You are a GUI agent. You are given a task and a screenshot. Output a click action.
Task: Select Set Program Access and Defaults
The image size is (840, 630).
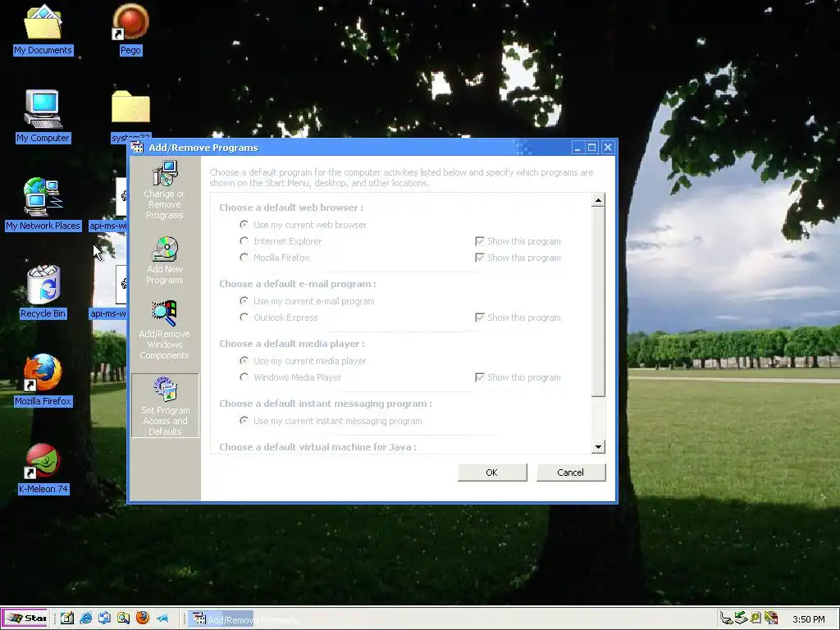[x=165, y=405]
